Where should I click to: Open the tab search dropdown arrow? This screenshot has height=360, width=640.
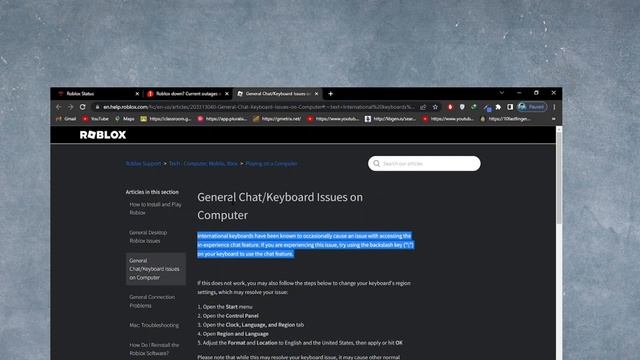coord(502,93)
